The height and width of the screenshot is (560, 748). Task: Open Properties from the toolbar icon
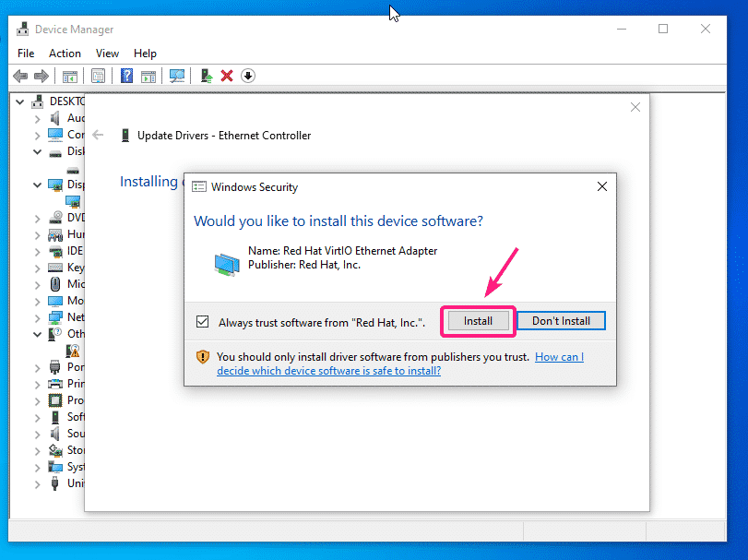point(99,76)
